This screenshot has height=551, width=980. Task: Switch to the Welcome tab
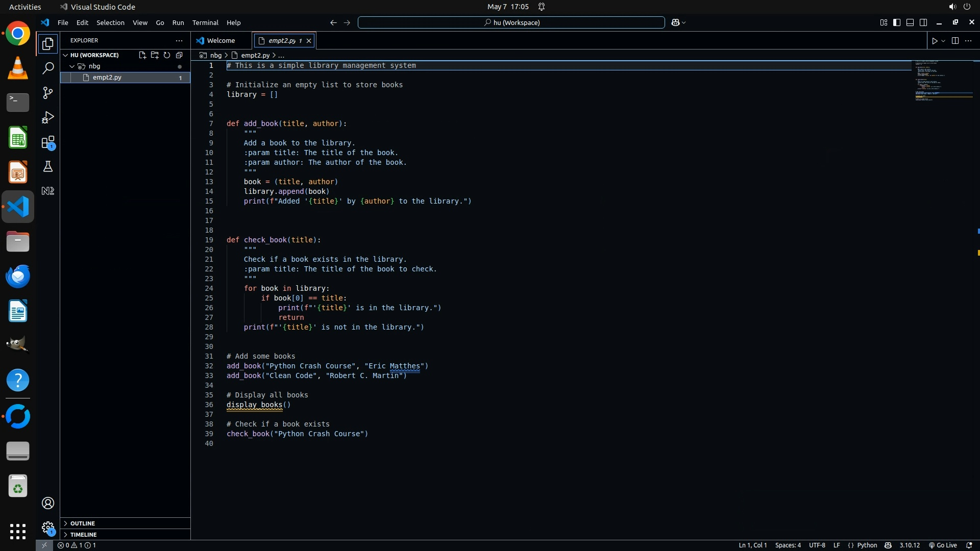220,40
